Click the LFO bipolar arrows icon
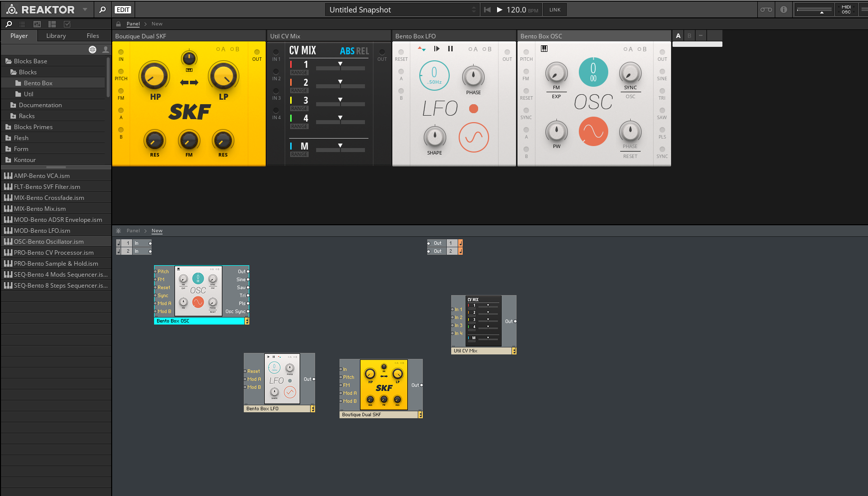The height and width of the screenshot is (496, 868). [x=422, y=49]
